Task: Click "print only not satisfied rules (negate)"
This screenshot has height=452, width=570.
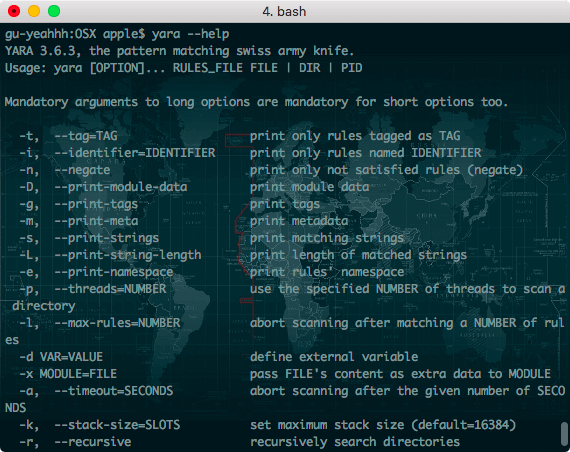Action: 386,170
